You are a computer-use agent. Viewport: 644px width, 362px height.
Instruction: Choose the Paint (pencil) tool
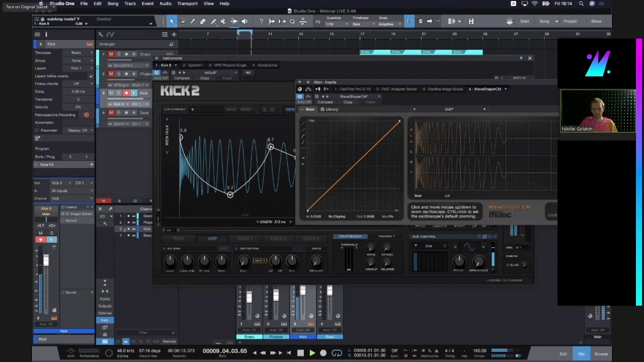[192, 21]
